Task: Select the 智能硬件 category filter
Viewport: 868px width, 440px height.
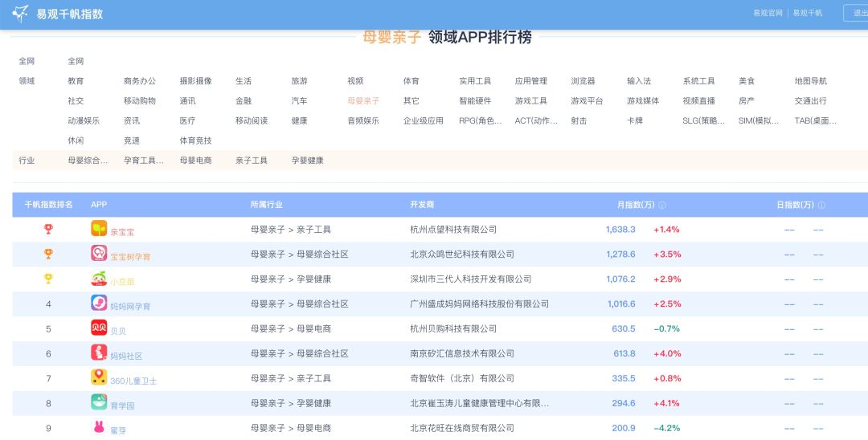Action: click(x=475, y=101)
